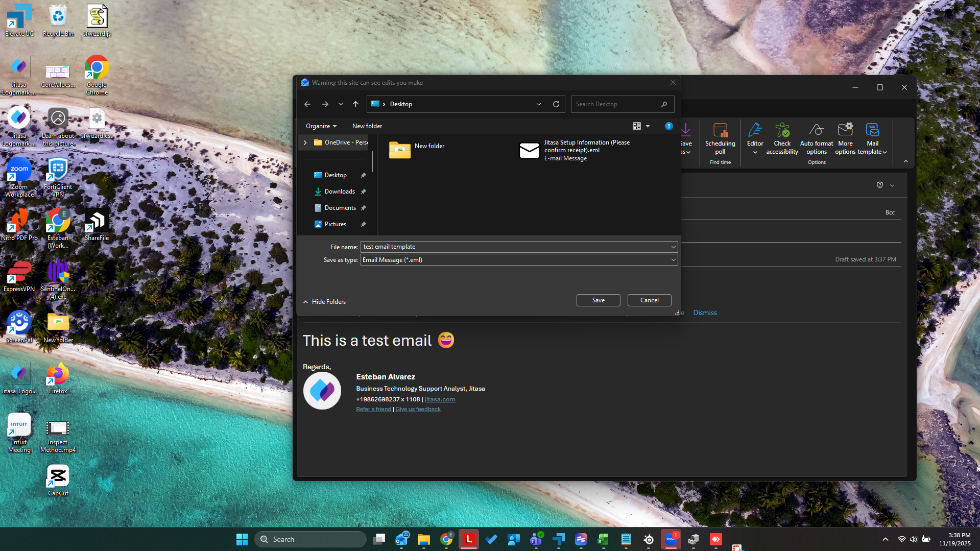Image resolution: width=980 pixels, height=551 pixels.
Task: Open Auto format options
Action: click(816, 138)
